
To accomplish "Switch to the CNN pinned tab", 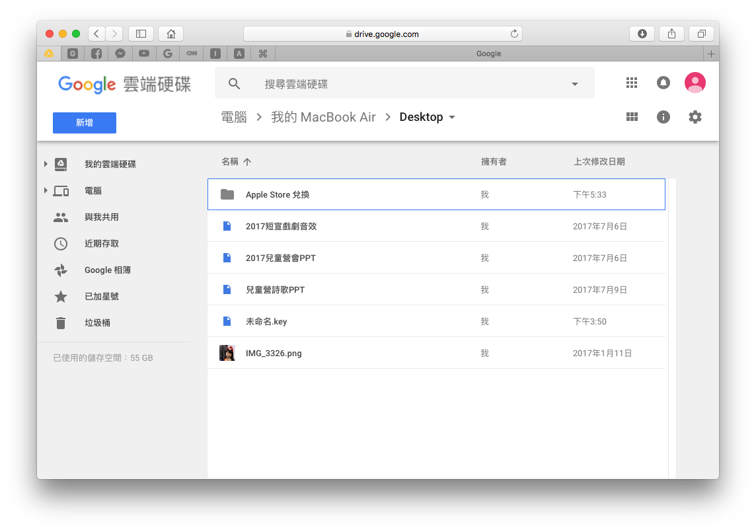I will (x=192, y=54).
